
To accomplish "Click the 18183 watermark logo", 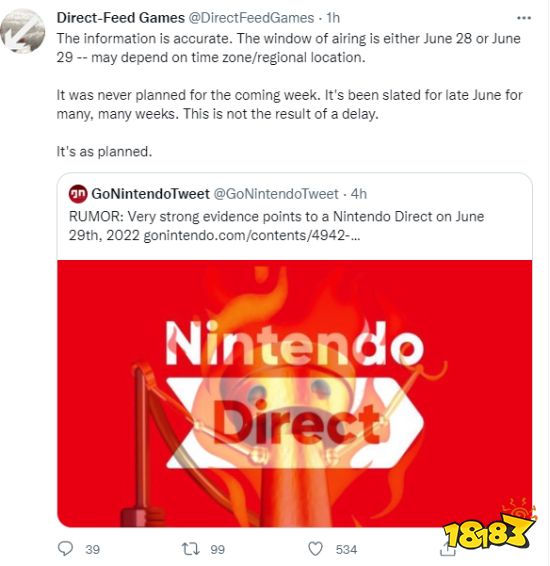I will coord(489,529).
